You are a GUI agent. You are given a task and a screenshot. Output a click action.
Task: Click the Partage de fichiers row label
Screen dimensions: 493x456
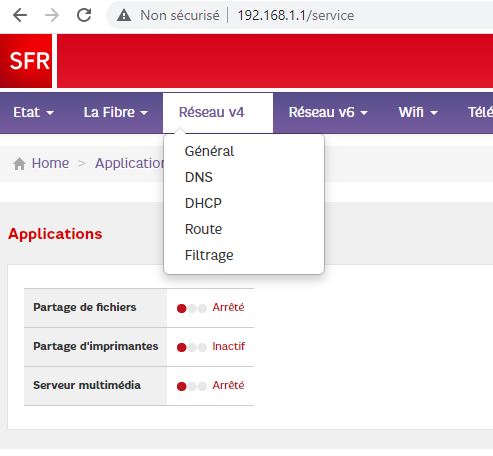(x=85, y=307)
